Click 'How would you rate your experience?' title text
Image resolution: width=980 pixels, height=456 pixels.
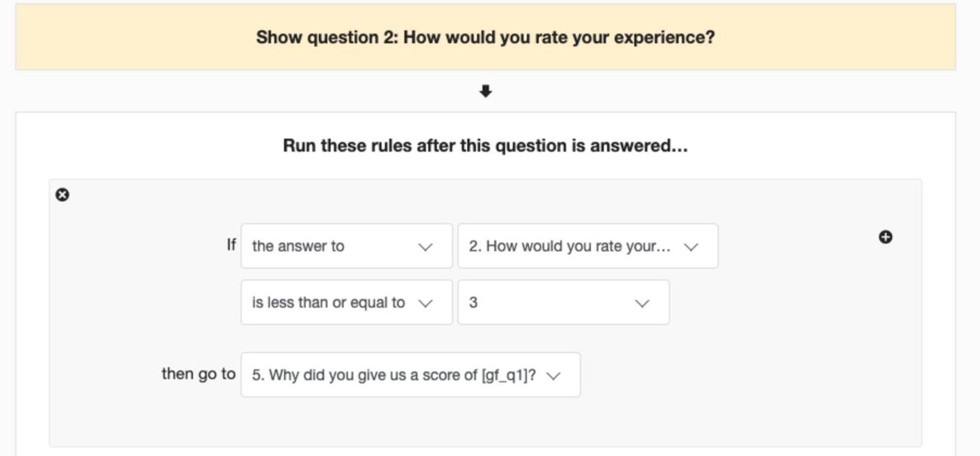560,37
